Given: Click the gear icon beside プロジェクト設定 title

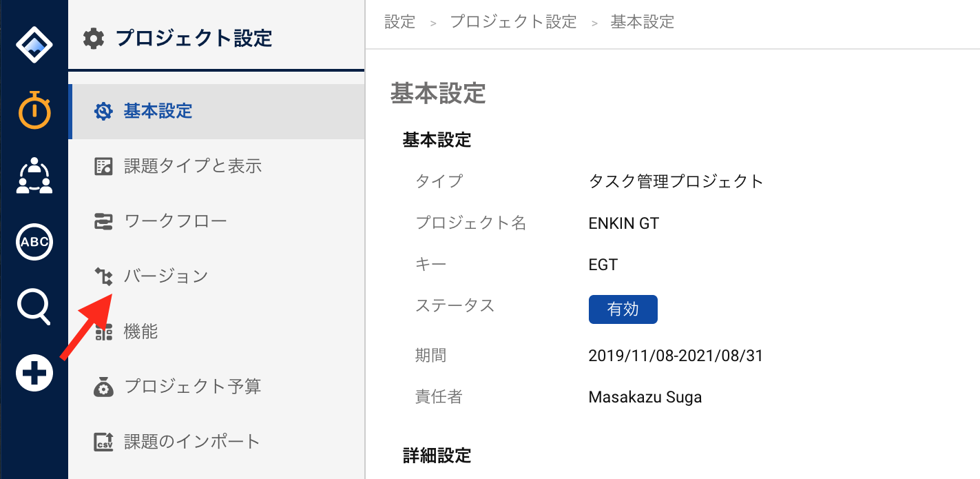Looking at the screenshot, I should [93, 38].
